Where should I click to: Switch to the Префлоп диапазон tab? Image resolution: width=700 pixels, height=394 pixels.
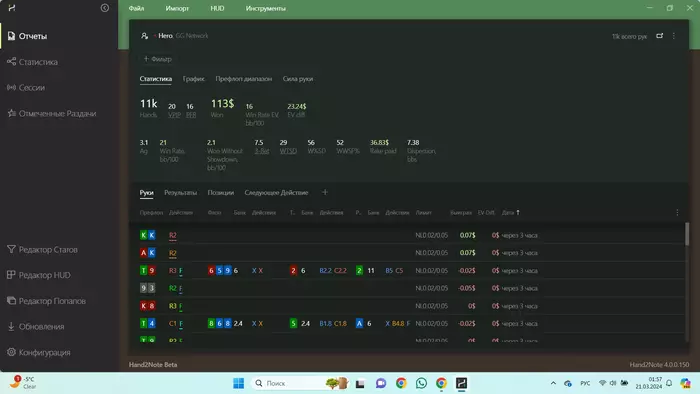(x=244, y=79)
